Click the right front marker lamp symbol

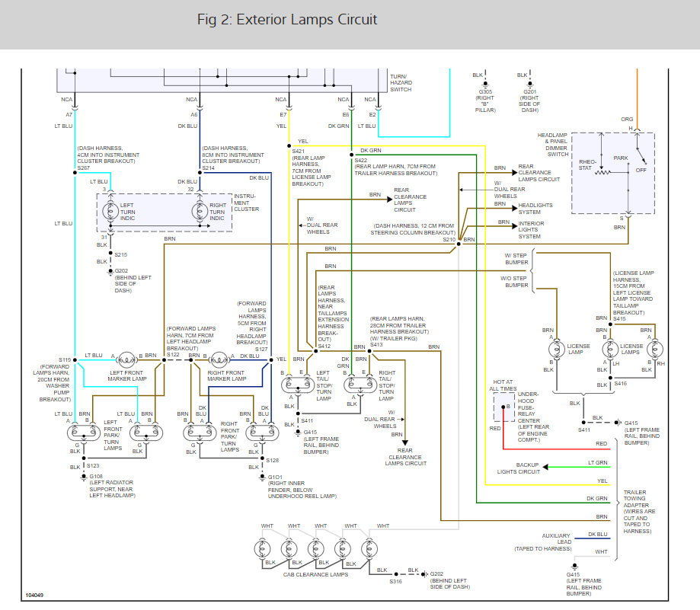coord(219,359)
